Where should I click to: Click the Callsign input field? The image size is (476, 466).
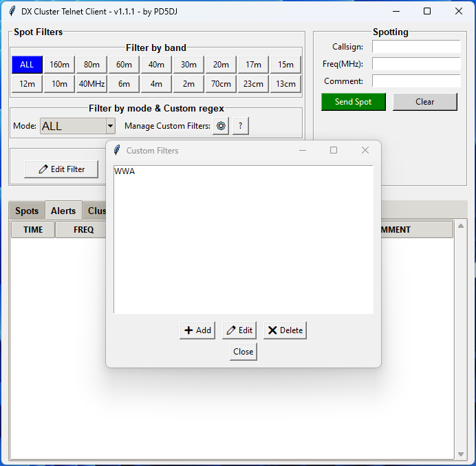tap(415, 47)
